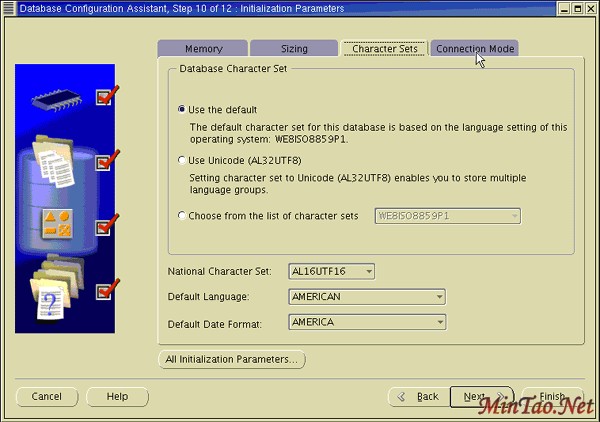This screenshot has width=600, height=422.
Task: Click All Initialization Parameters button
Action: coord(232,359)
